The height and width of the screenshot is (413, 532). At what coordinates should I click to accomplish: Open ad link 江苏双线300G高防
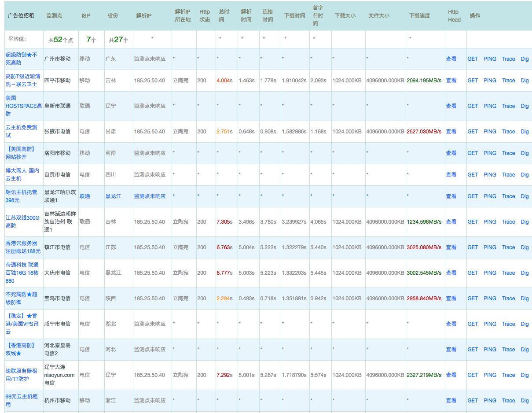coord(22,221)
